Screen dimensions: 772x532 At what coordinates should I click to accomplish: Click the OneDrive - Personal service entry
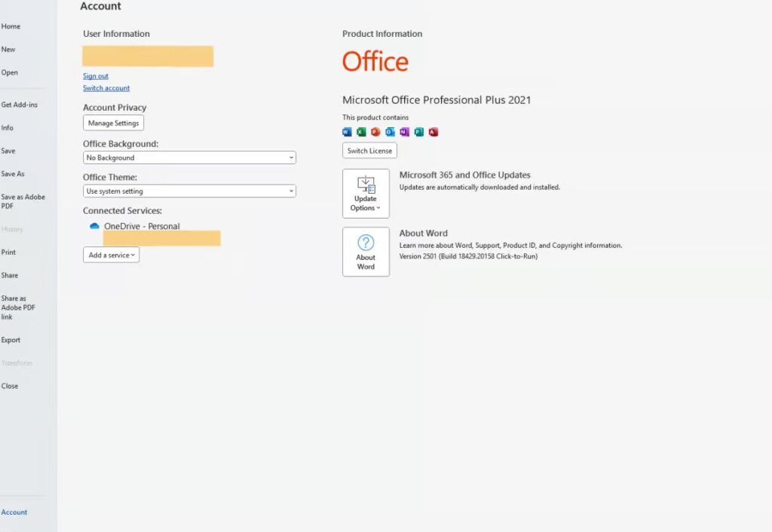(142, 226)
